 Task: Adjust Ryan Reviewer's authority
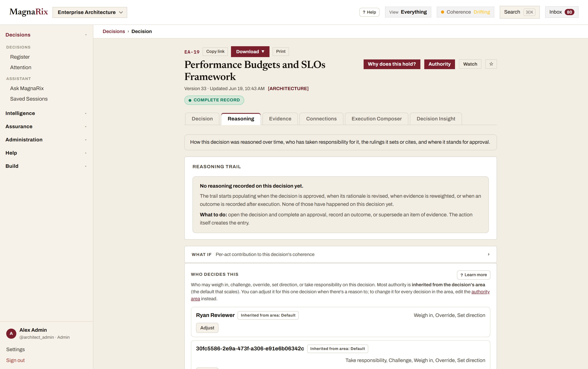[x=207, y=328]
